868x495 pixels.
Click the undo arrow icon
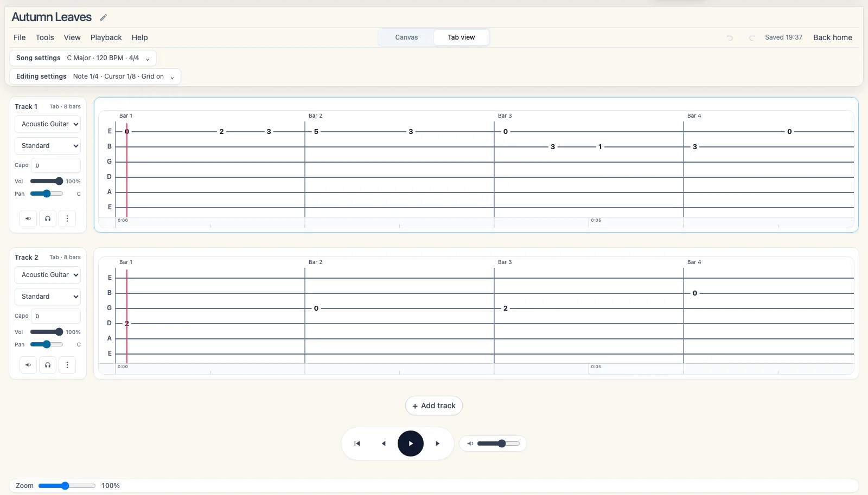[x=730, y=38]
